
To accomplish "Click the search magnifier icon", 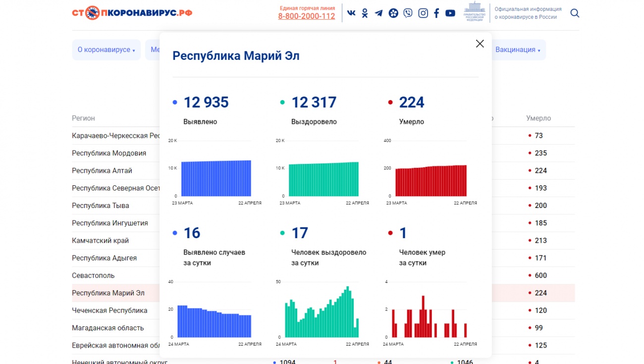I will click(575, 13).
